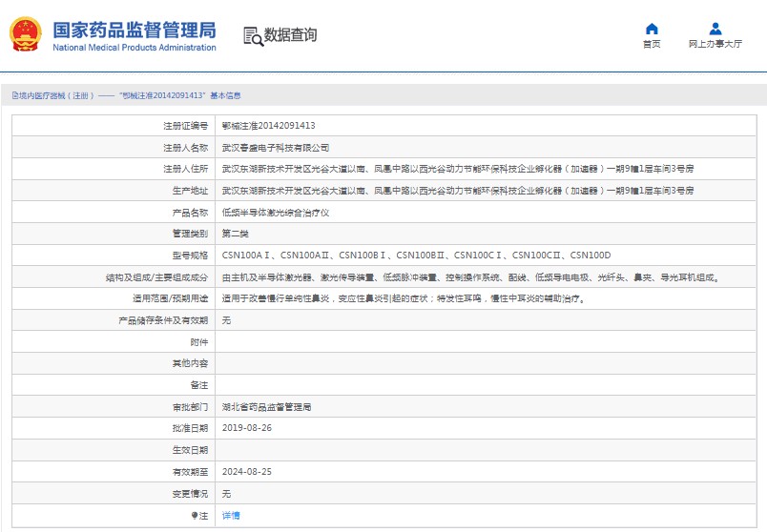Click the 注册人住所 row label
The width and height of the screenshot is (767, 532).
(185, 169)
